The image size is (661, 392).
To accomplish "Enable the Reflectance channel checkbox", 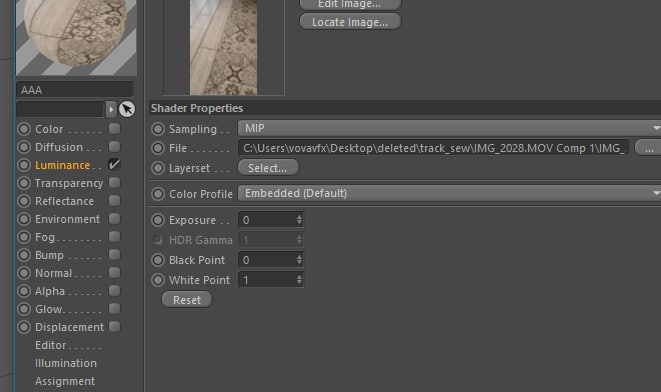I will (114, 200).
